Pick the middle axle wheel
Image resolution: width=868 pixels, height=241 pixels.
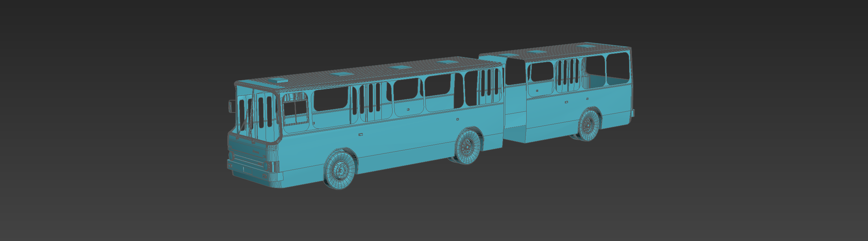tap(467, 146)
